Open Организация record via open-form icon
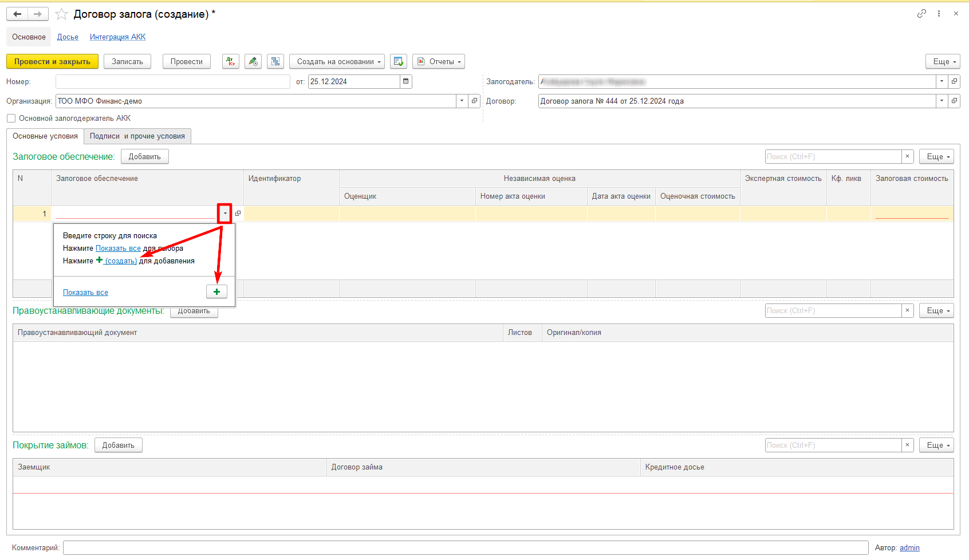 [474, 101]
